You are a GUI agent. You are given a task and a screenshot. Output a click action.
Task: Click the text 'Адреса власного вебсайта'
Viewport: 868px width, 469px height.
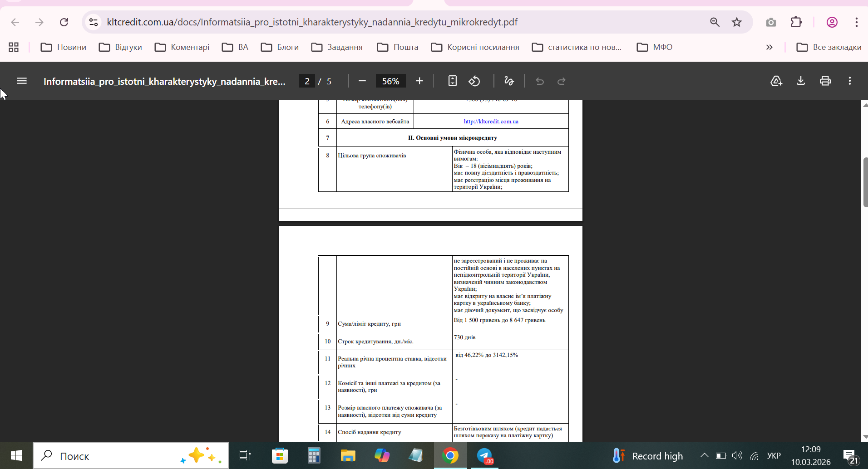coord(375,122)
